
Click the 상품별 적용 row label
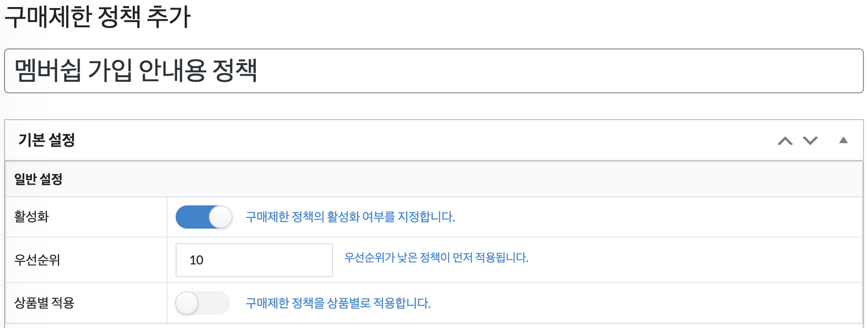44,303
